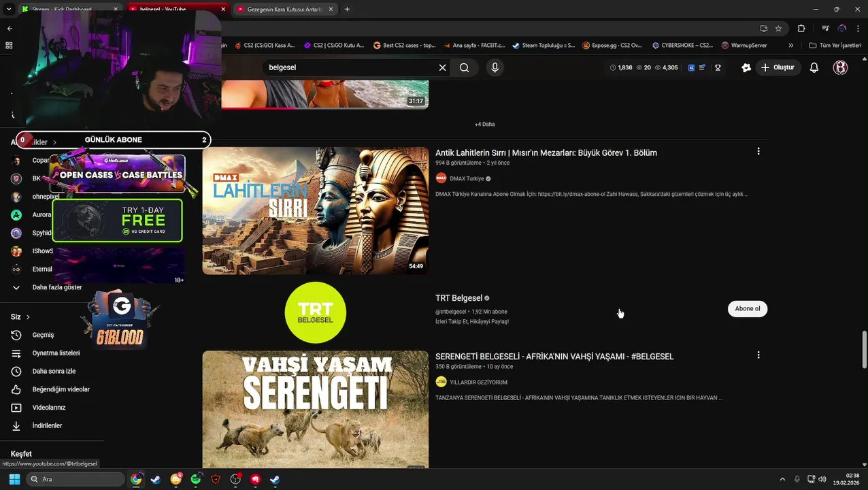Screen dimensions: 868x490
Task: Open the Tüm Yer İşaretleri folder
Action: [835, 46]
